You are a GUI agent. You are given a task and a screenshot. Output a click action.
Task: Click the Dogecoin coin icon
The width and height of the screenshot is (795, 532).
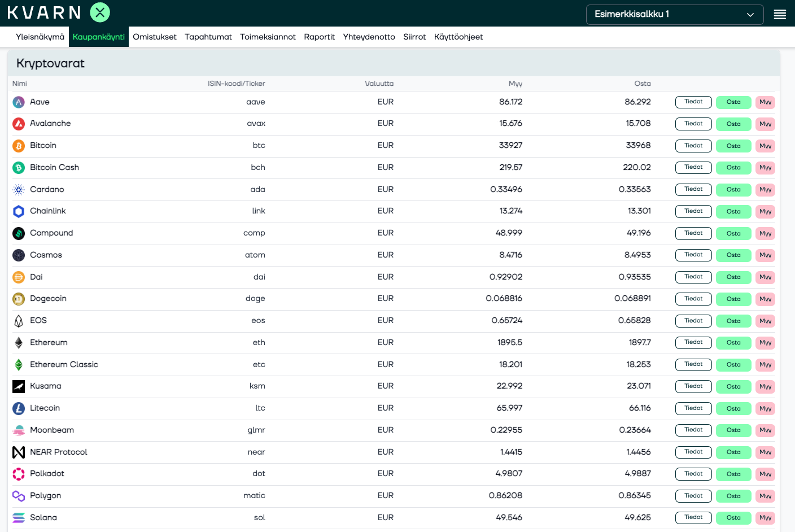click(19, 299)
